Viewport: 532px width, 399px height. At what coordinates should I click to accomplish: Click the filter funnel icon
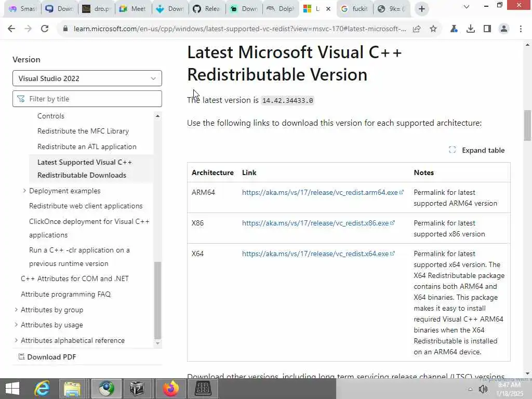[21, 99]
